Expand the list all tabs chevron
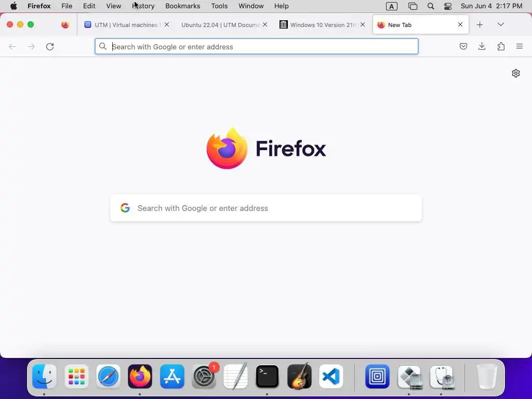Image resolution: width=532 pixels, height=399 pixels. [501, 24]
